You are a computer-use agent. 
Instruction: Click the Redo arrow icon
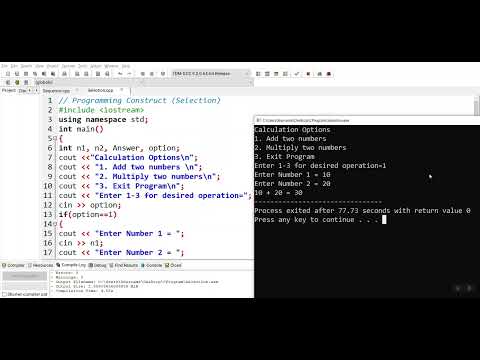(x=129, y=74)
